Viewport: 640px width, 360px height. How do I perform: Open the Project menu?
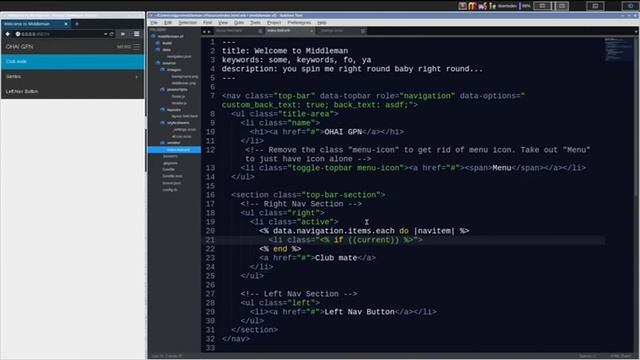[274, 22]
